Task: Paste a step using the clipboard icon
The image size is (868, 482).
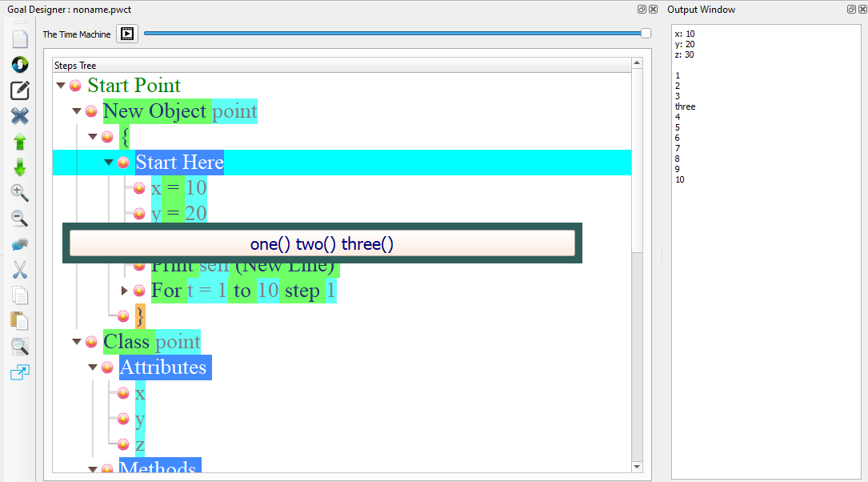Action: point(19,320)
